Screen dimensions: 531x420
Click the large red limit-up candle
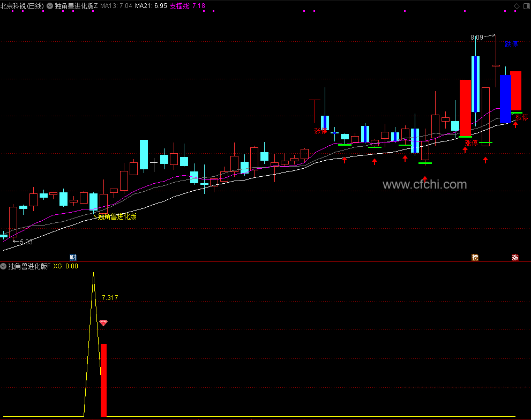(x=465, y=108)
